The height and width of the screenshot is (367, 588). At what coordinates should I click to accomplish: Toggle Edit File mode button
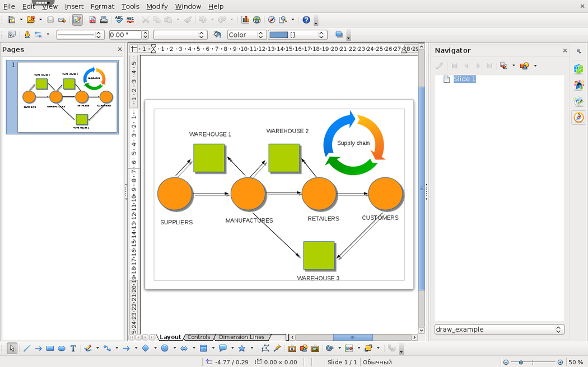coord(77,20)
